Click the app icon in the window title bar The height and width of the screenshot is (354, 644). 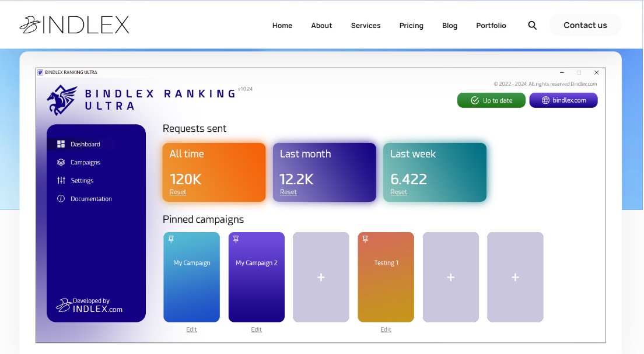[40, 73]
